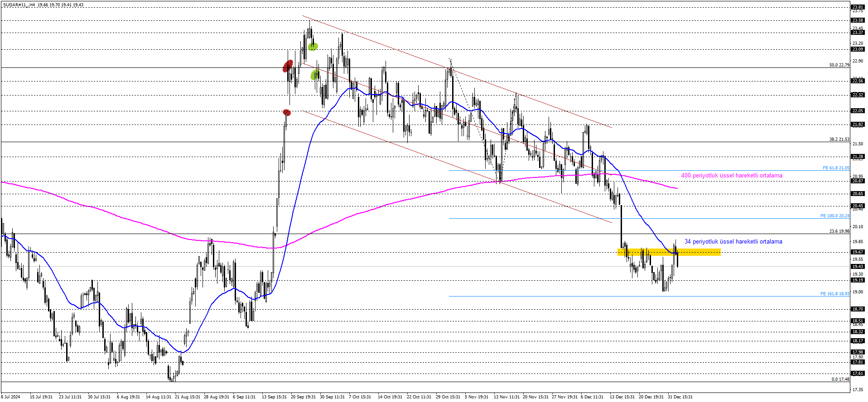This screenshot has width=868, height=402.
Task: Select the 38.2 21.53 Fibonacci level label
Action: coord(839,139)
